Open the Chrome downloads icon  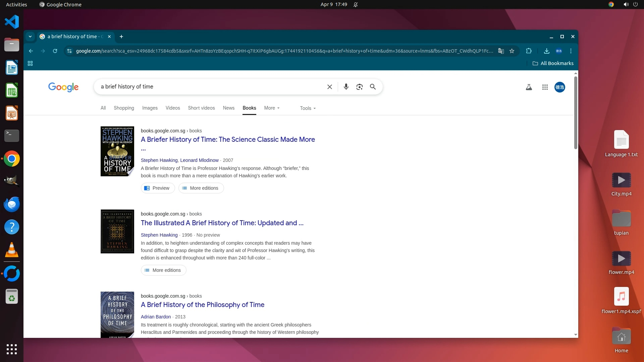click(546, 51)
